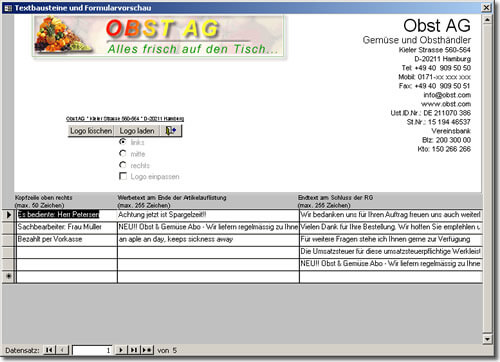
Task: Click the 'Kopfzeile oben rechts' column label
Action: pyautogui.click(x=43, y=198)
